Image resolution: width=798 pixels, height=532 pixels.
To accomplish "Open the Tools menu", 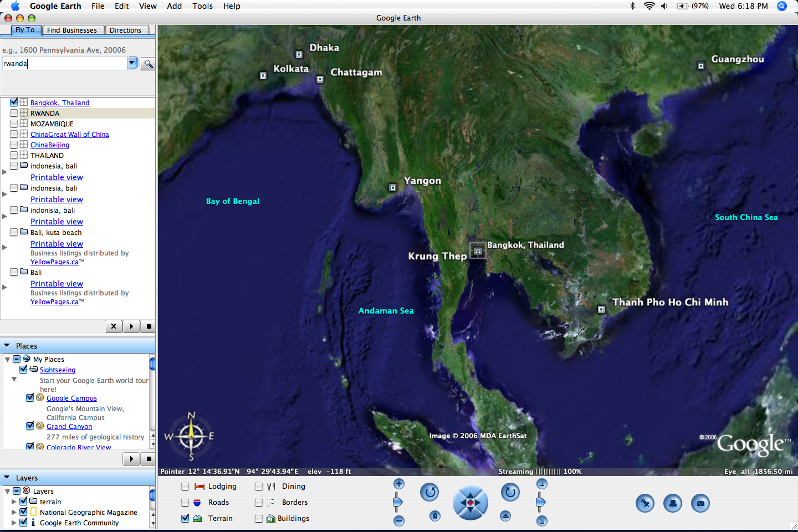I will point(202,6).
